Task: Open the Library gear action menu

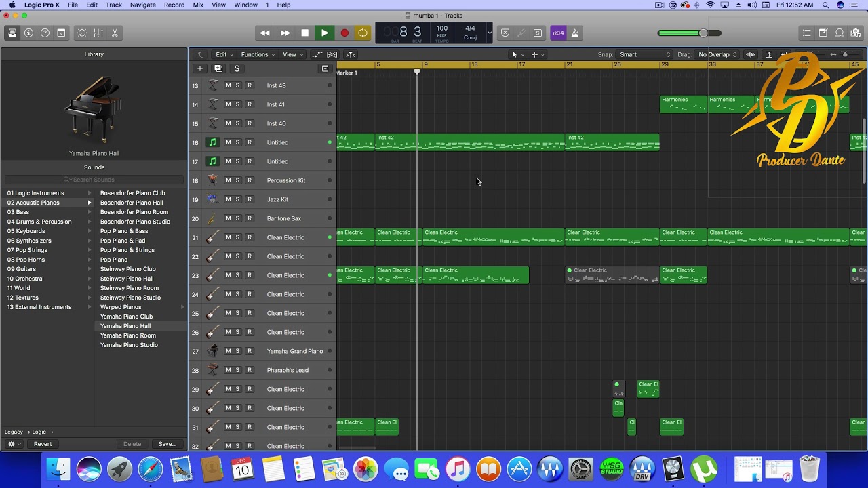Action: pos(14,444)
